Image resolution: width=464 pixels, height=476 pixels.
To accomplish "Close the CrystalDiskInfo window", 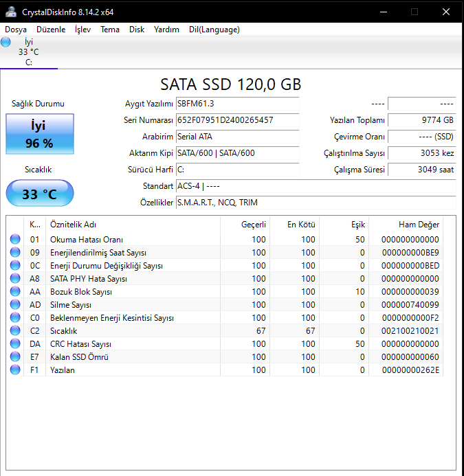I will [445, 12].
